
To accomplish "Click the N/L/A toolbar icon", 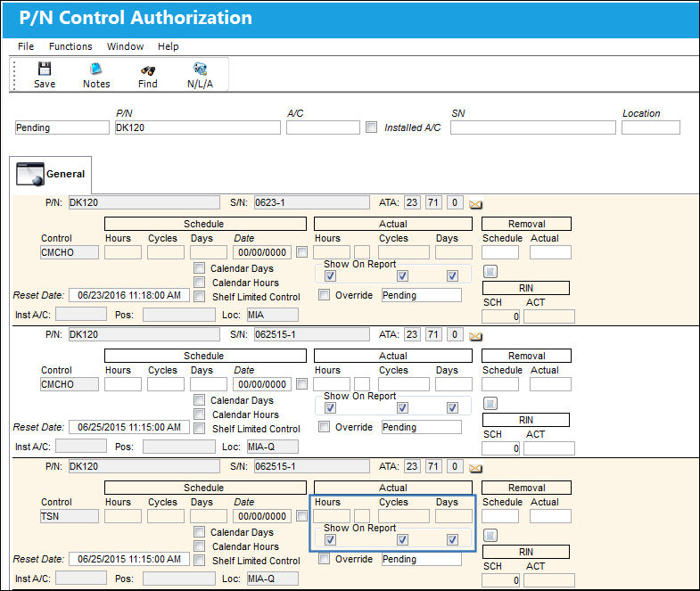I will coord(200,69).
